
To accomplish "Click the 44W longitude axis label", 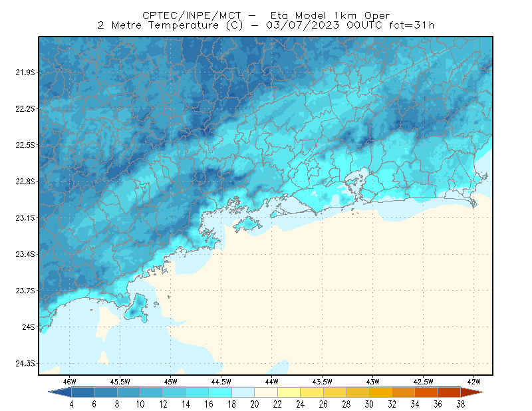I will tap(271, 382).
